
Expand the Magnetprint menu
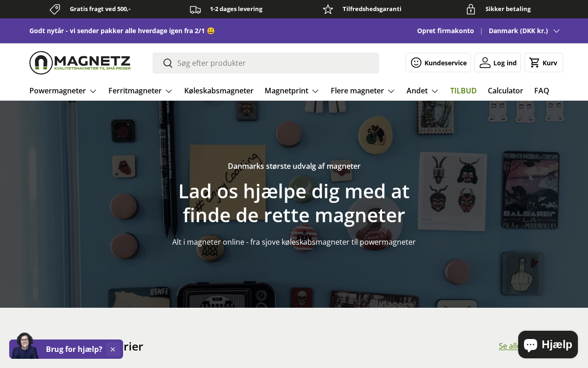tap(292, 91)
